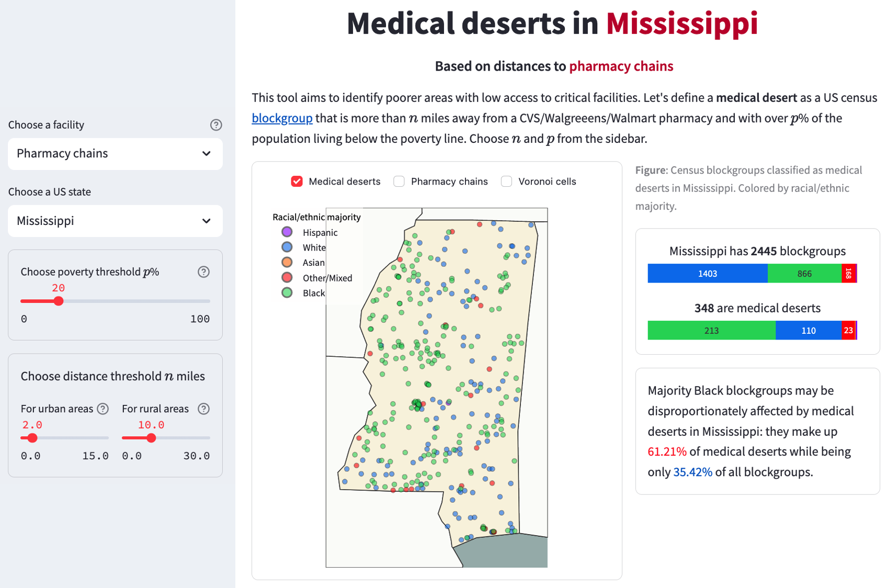Screen dimensions: 886x588
Task: Click the urban areas distance slider handle
Action: 32,438
